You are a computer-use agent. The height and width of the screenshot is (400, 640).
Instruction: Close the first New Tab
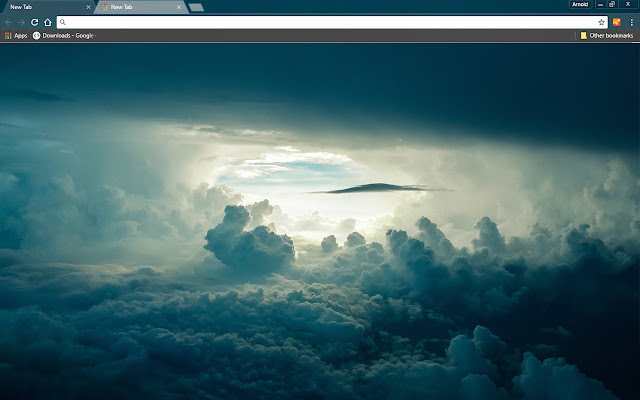pos(88,7)
